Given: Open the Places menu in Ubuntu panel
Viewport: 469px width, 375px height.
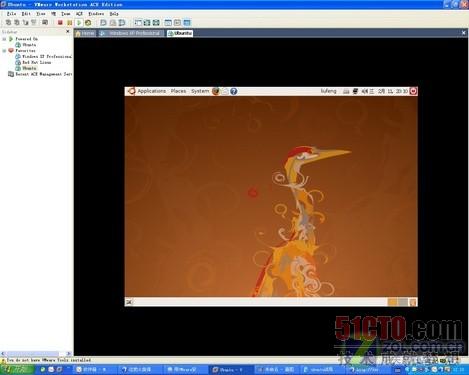Looking at the screenshot, I should (x=178, y=91).
